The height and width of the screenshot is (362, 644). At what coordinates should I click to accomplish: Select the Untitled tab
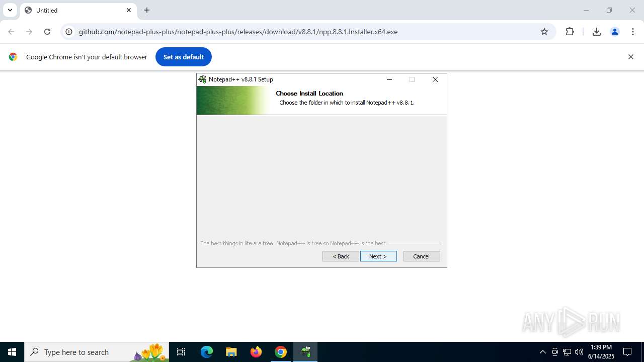pos(78,10)
